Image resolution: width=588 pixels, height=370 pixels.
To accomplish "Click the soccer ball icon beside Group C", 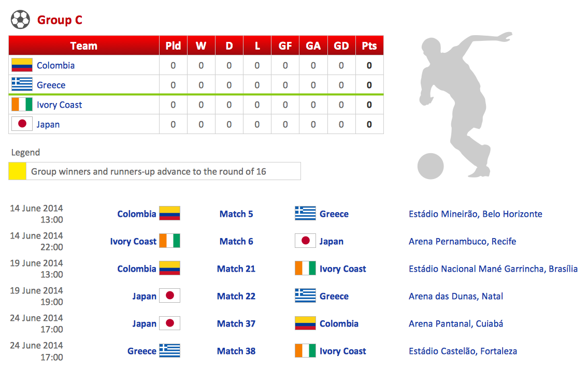I will pos(20,20).
